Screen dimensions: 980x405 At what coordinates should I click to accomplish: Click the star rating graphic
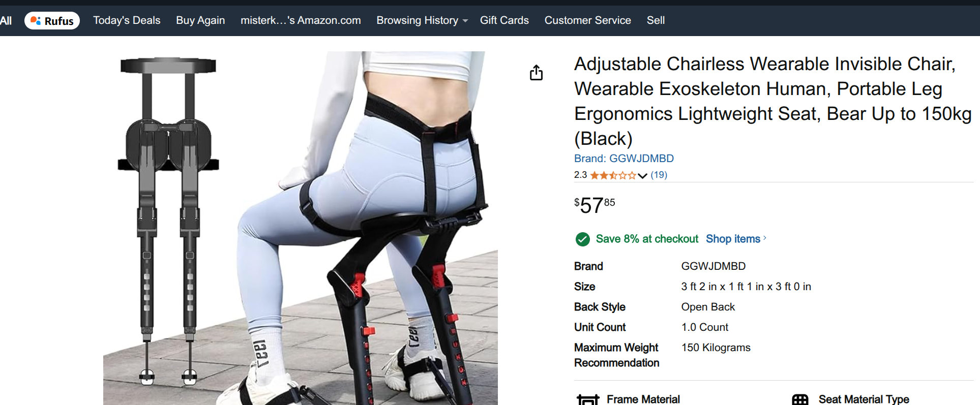(x=613, y=175)
